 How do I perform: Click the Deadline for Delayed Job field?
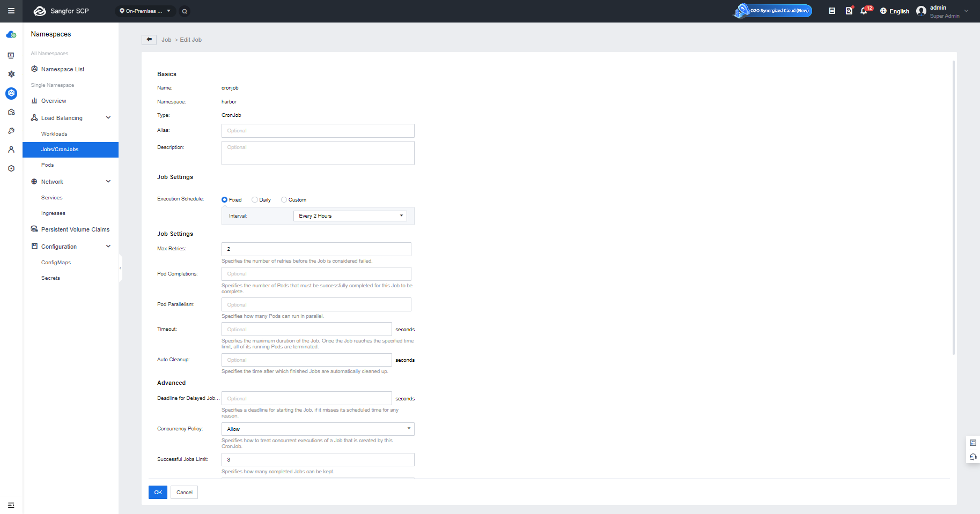(307, 398)
